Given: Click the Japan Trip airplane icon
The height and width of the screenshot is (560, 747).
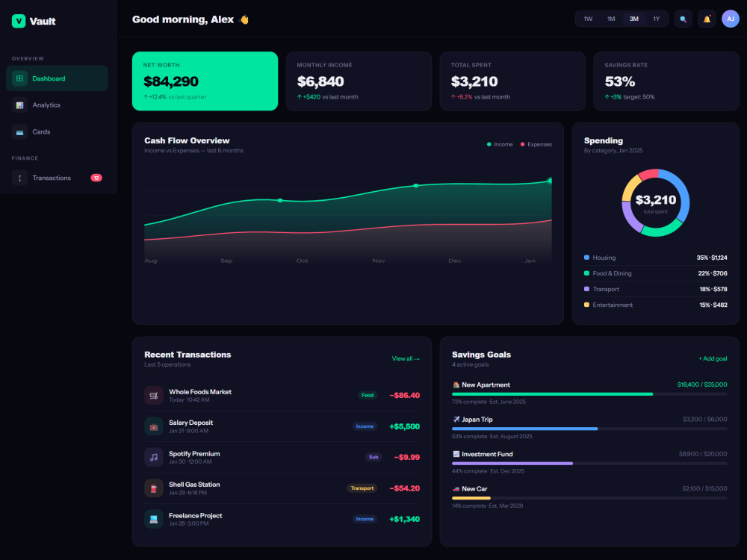Looking at the screenshot, I should pos(456,420).
